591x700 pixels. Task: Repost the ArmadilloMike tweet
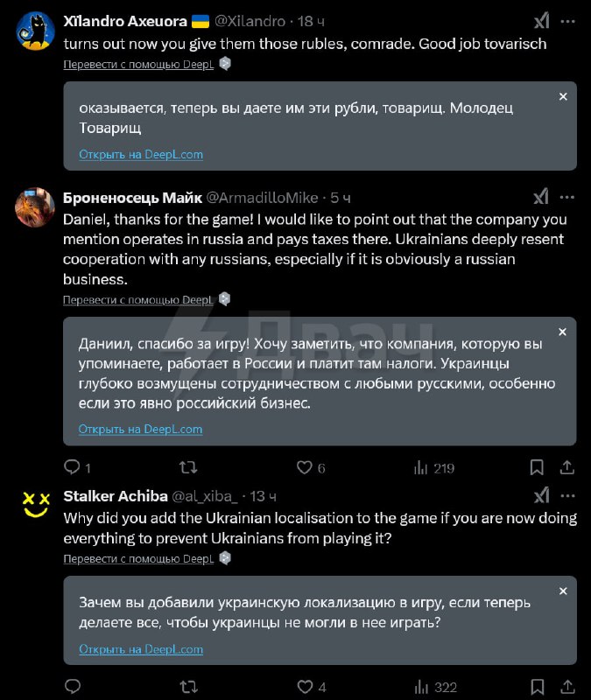188,467
